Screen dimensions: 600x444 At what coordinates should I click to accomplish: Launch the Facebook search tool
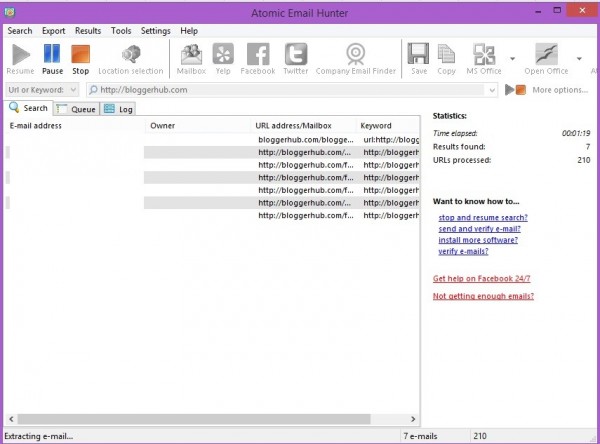(258, 59)
